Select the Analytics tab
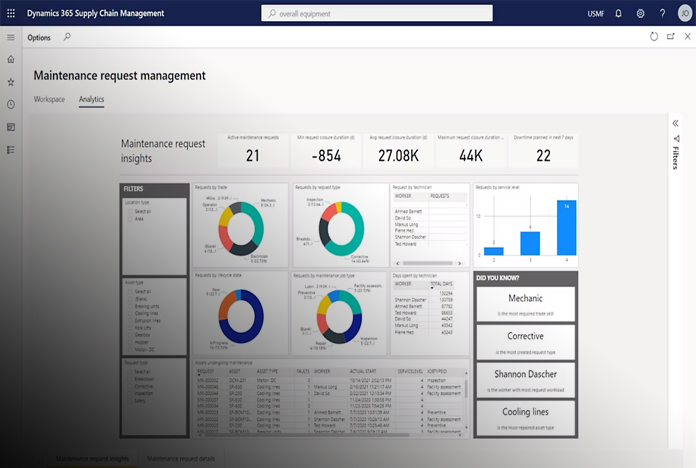Viewport: 696px width, 468px height. (x=91, y=100)
